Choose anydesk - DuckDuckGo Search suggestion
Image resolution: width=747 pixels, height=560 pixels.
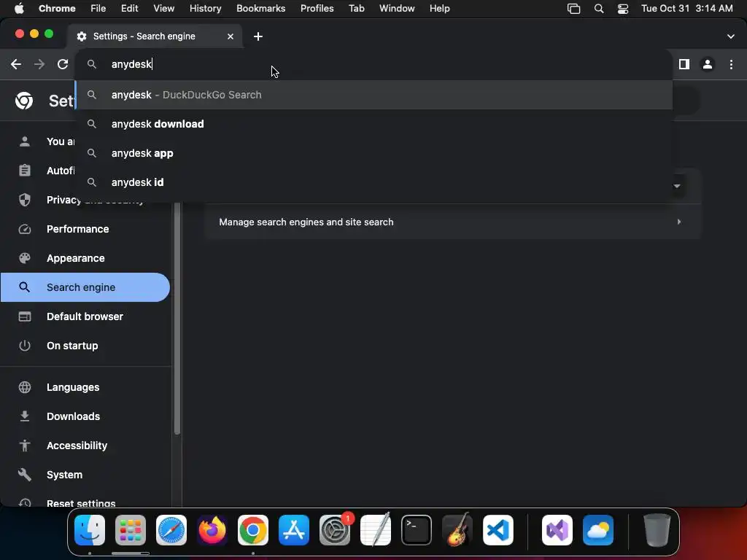pyautogui.click(x=374, y=95)
